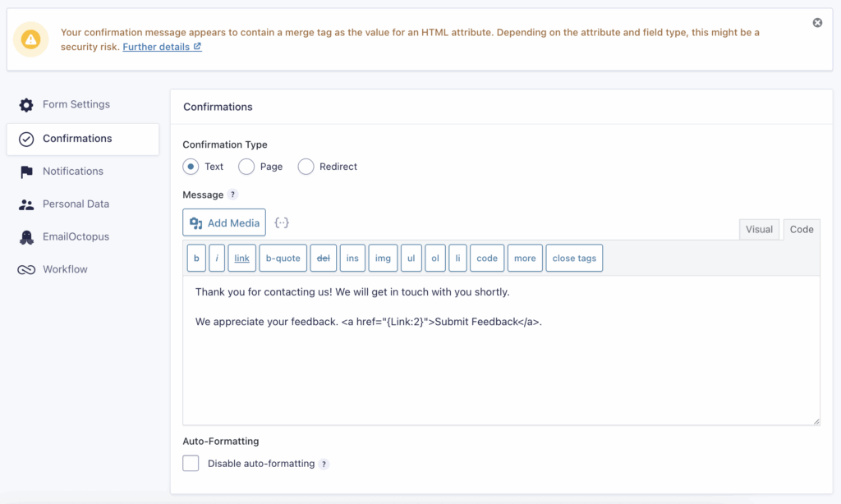Click the Notifications flag icon

(26, 172)
